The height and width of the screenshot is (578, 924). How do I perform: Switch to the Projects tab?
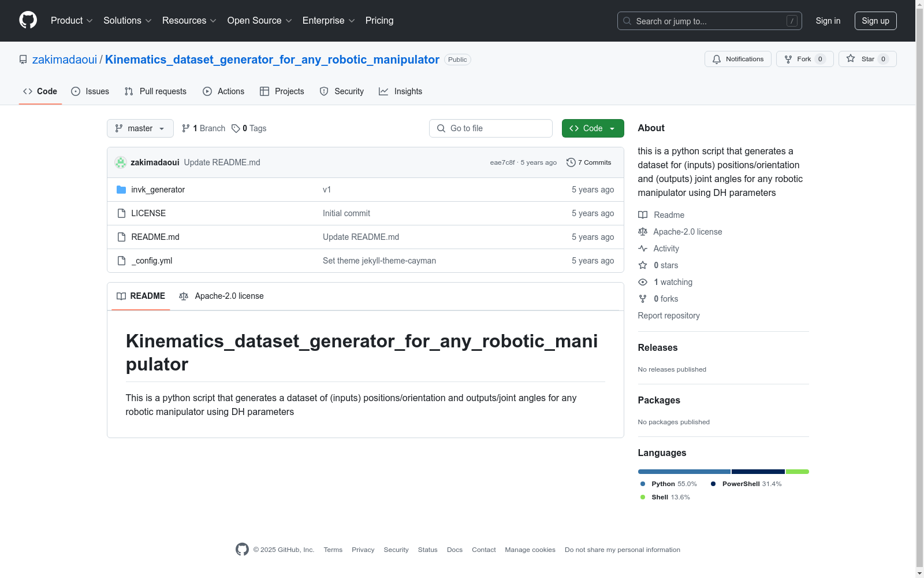click(282, 91)
